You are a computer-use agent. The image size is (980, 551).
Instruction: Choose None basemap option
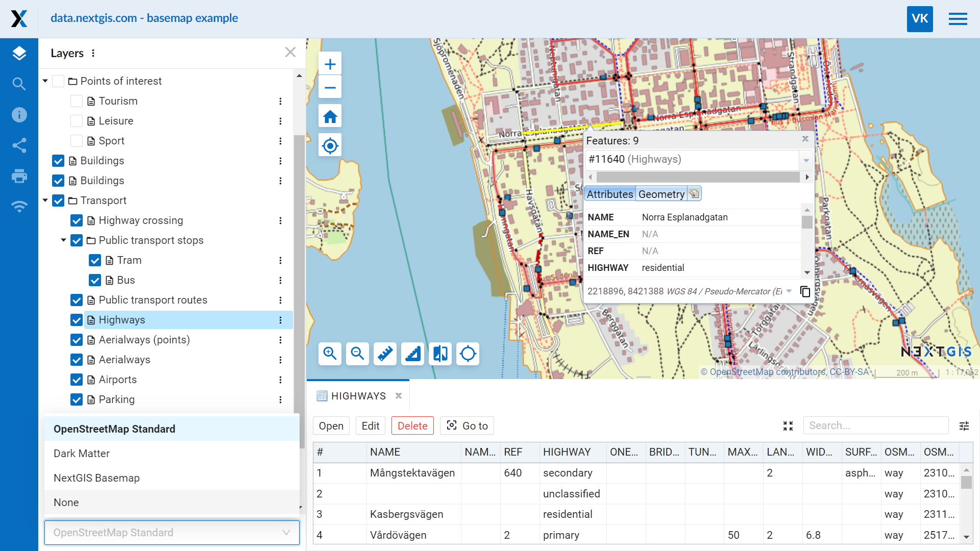pyautogui.click(x=172, y=503)
